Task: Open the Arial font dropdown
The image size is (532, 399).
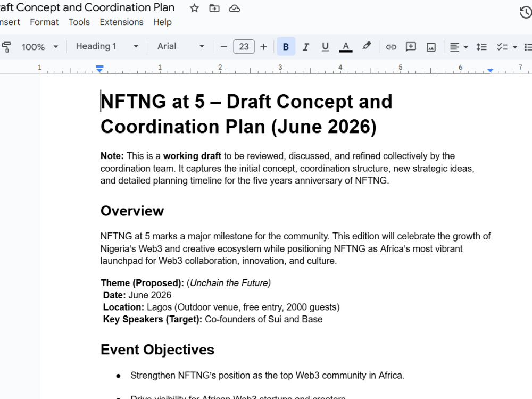Action: [181, 46]
